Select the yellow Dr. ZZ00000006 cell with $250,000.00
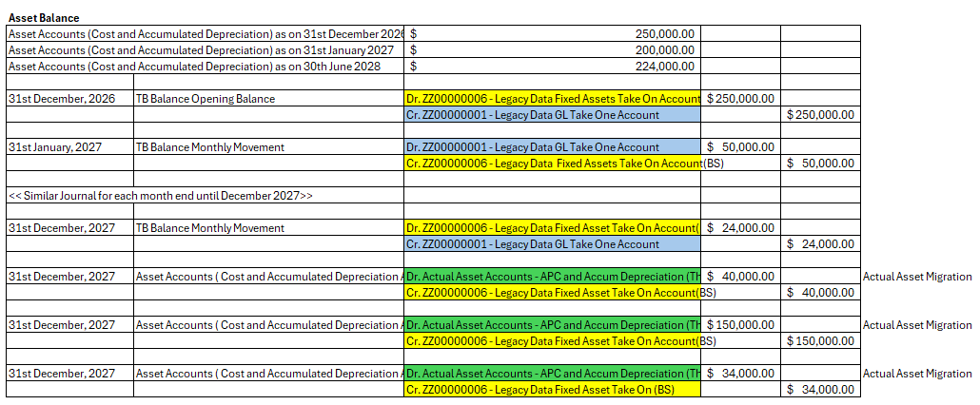This screenshot has height=405, width=980. coord(552,99)
